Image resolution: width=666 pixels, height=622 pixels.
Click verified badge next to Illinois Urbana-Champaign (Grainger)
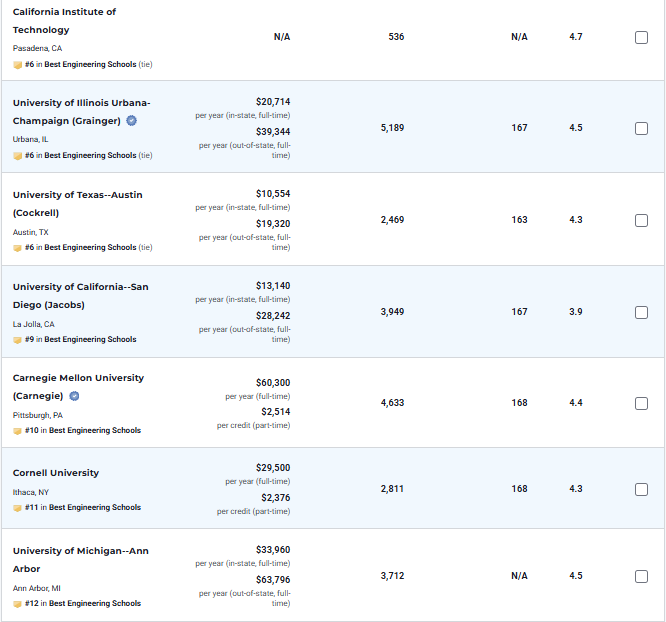click(x=131, y=121)
